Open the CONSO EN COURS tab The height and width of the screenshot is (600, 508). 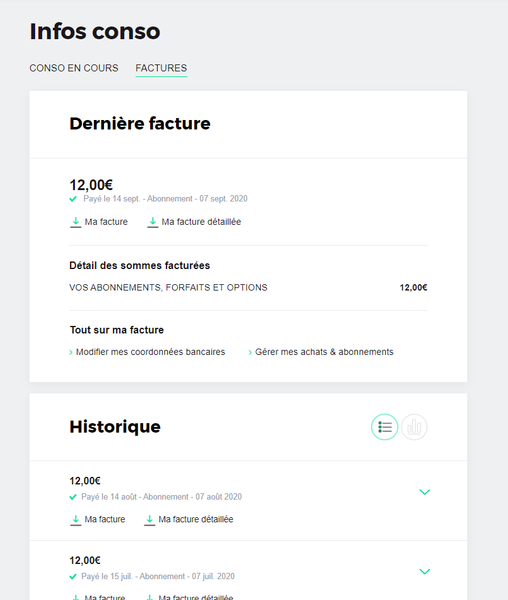[74, 68]
